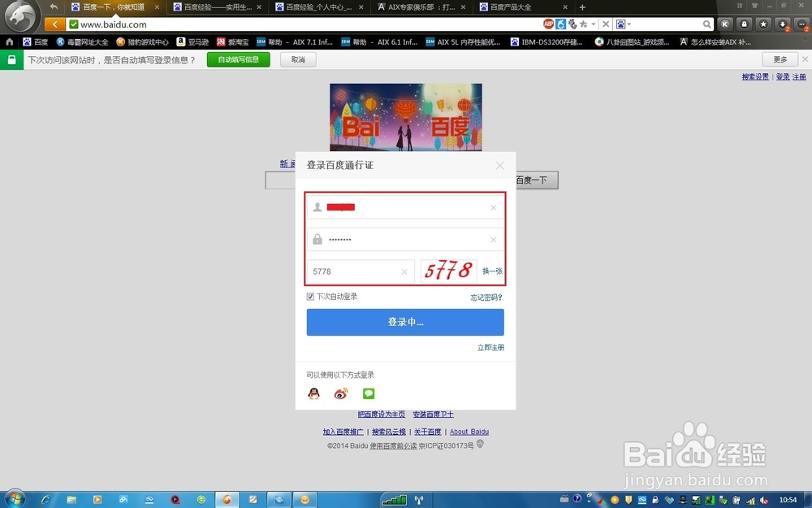Screen dimensions: 812x508
Task: Open the favorites star toolbar button
Action: pyautogui.click(x=763, y=24)
